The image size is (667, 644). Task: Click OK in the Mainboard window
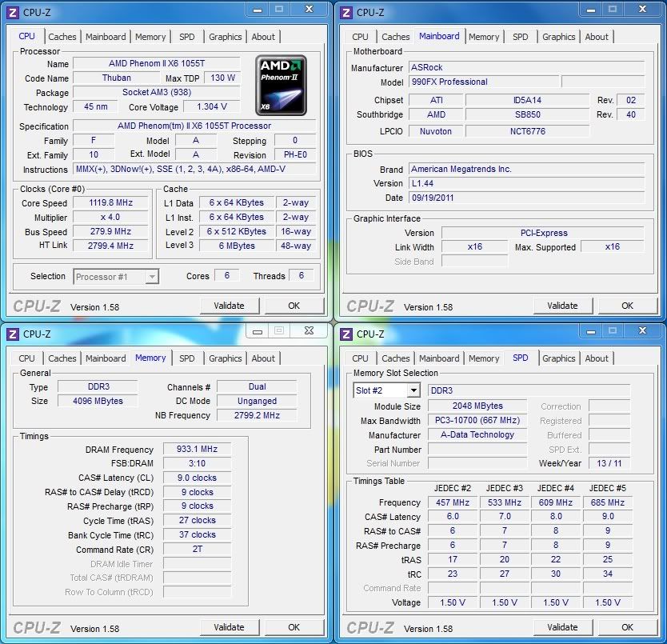tap(628, 306)
